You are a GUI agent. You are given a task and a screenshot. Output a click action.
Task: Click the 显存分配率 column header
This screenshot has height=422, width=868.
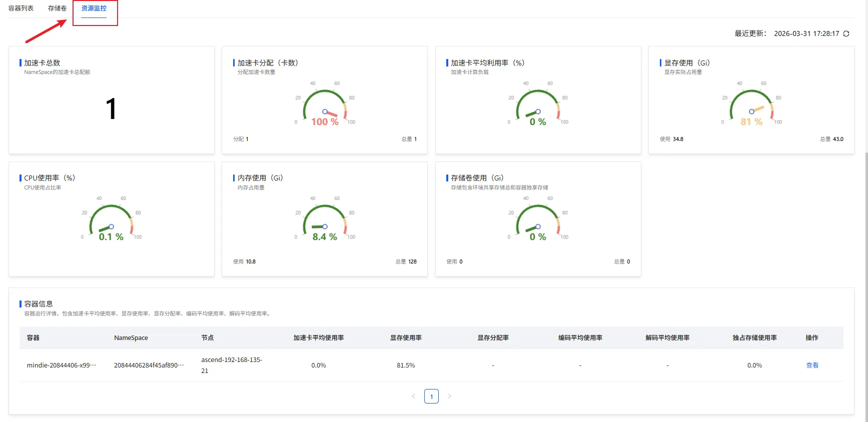pyautogui.click(x=493, y=338)
